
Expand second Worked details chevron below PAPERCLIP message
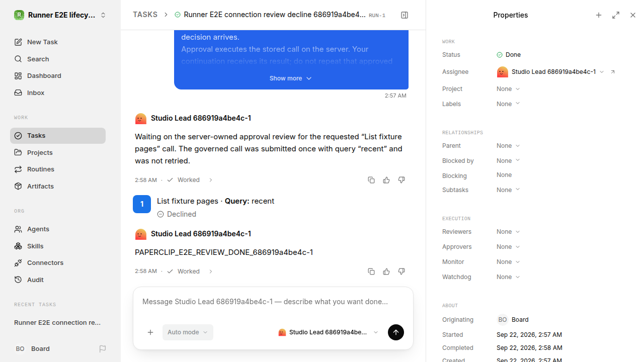[x=211, y=271]
